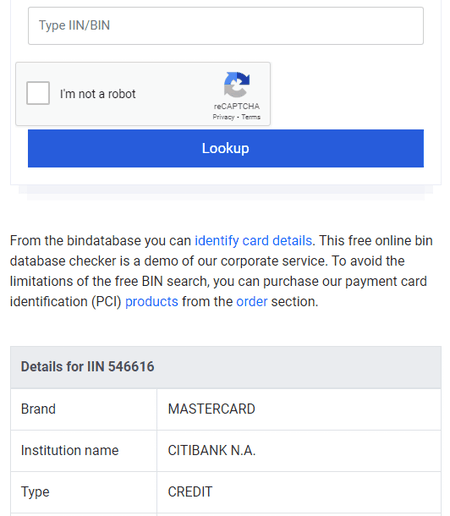Click the reCAPTCHA text under the logo
The width and height of the screenshot is (450, 516).
237,106
